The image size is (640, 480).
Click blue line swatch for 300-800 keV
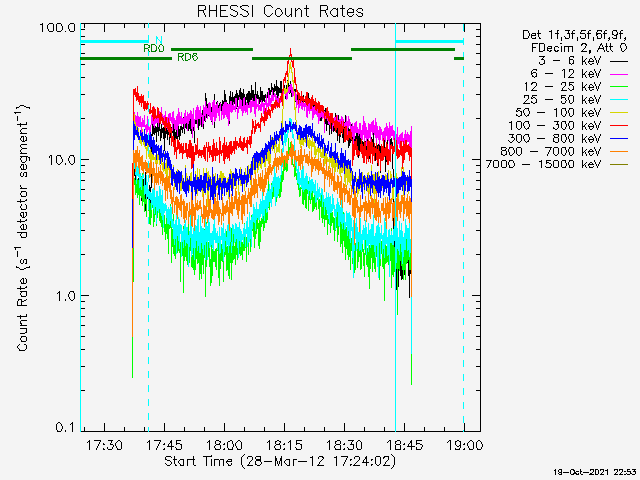click(619, 139)
